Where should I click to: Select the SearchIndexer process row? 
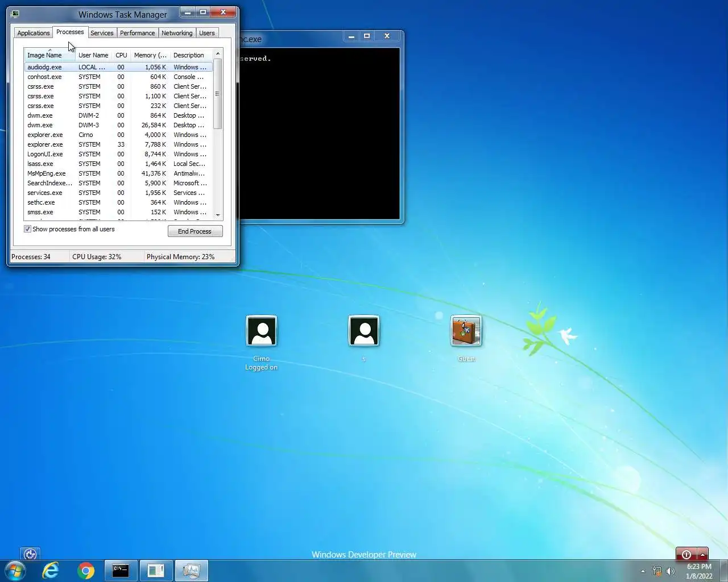click(x=118, y=183)
